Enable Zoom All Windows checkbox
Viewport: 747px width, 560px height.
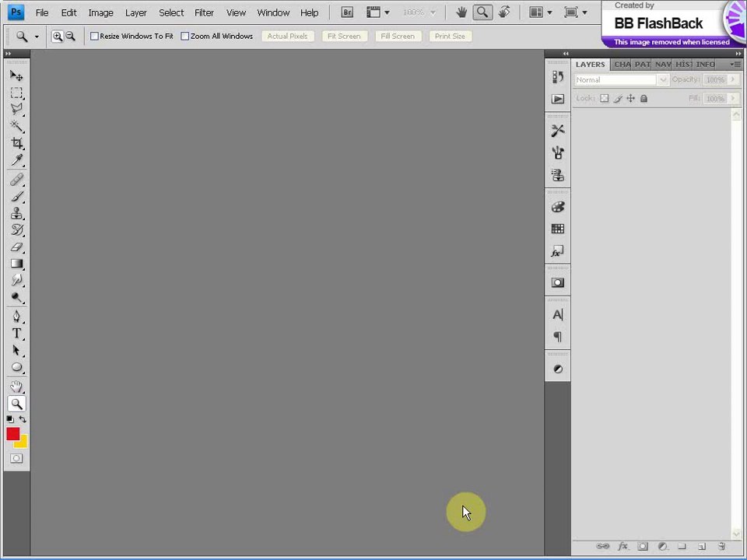pos(185,37)
